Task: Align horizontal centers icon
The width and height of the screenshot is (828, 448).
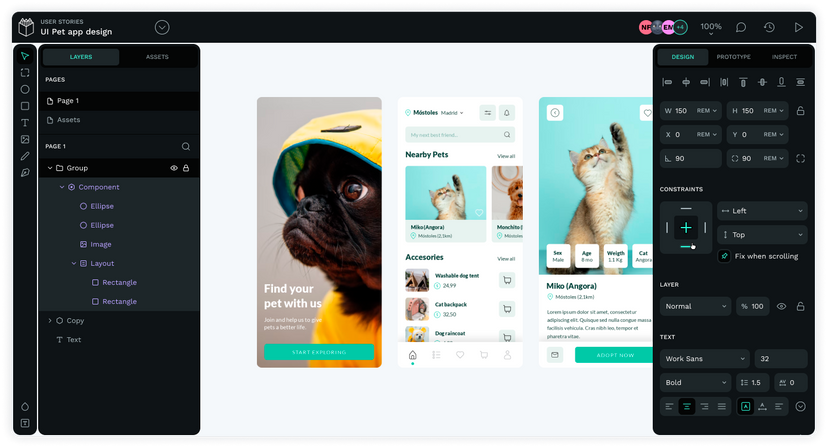Action: 686,82
